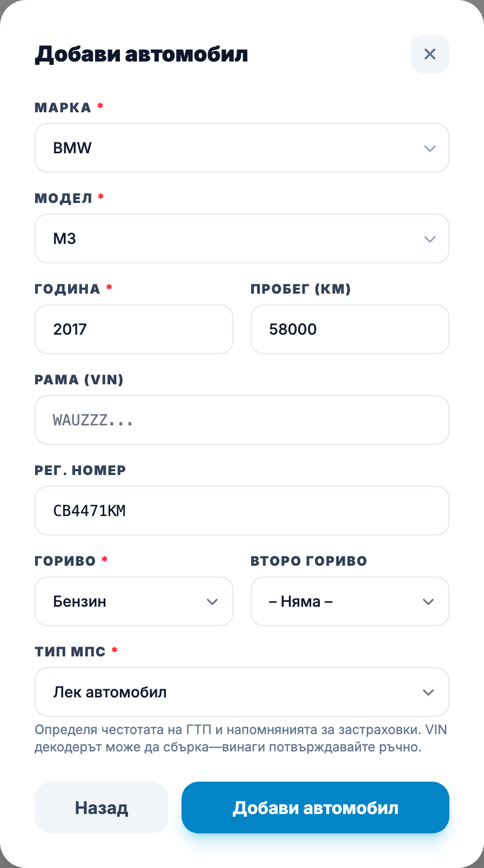Focus the Пробег (KM) field containing 58000
The width and height of the screenshot is (484, 868).
pos(350,329)
